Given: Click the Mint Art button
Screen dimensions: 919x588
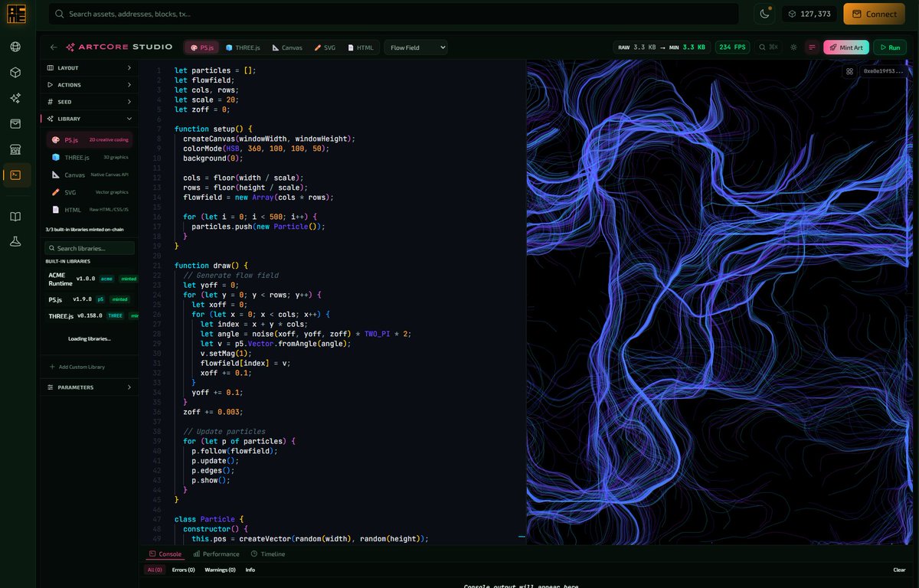Looking at the screenshot, I should [x=846, y=47].
